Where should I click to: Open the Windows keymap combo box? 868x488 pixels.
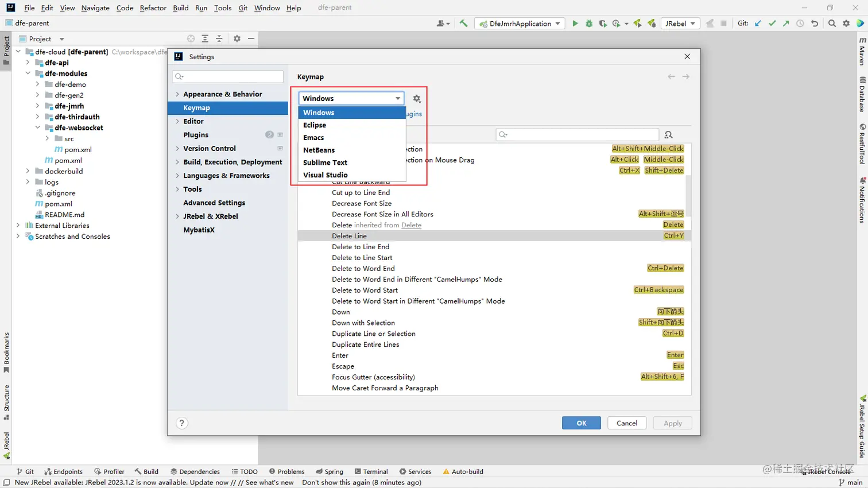pyautogui.click(x=351, y=98)
